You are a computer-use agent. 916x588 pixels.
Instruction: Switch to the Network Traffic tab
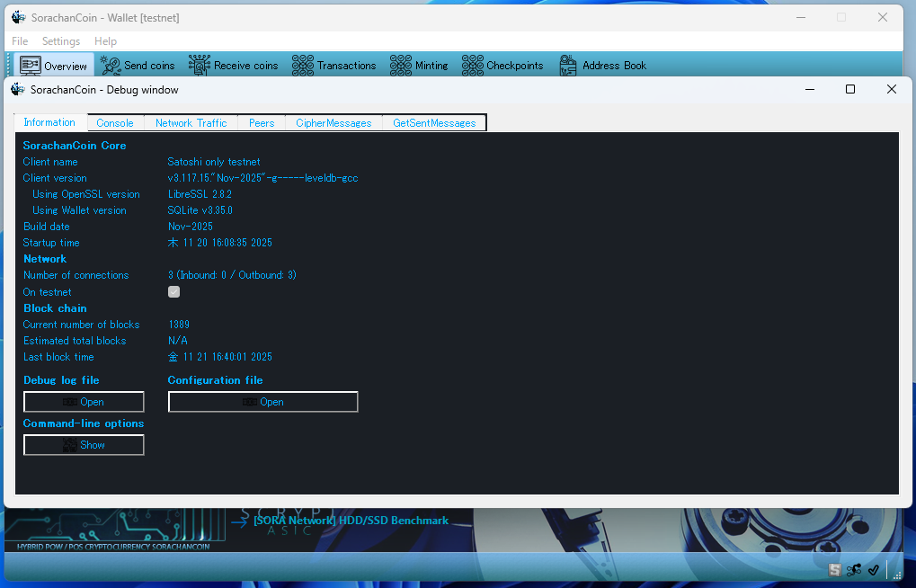tap(191, 123)
